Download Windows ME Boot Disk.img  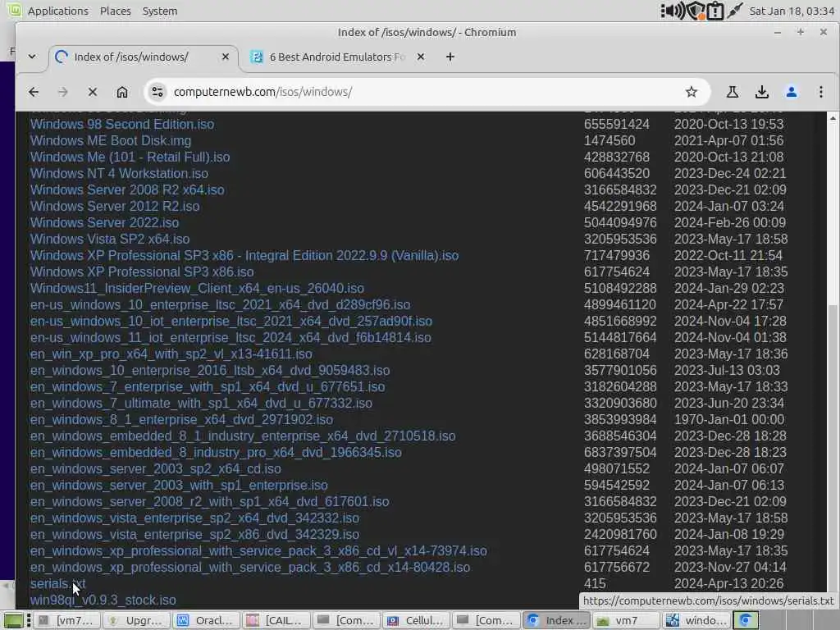tap(111, 141)
